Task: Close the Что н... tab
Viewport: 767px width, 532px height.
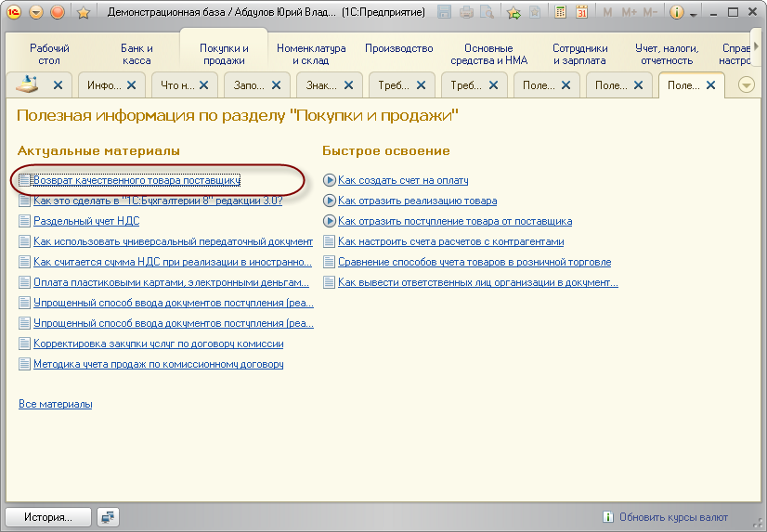Action: click(203, 85)
